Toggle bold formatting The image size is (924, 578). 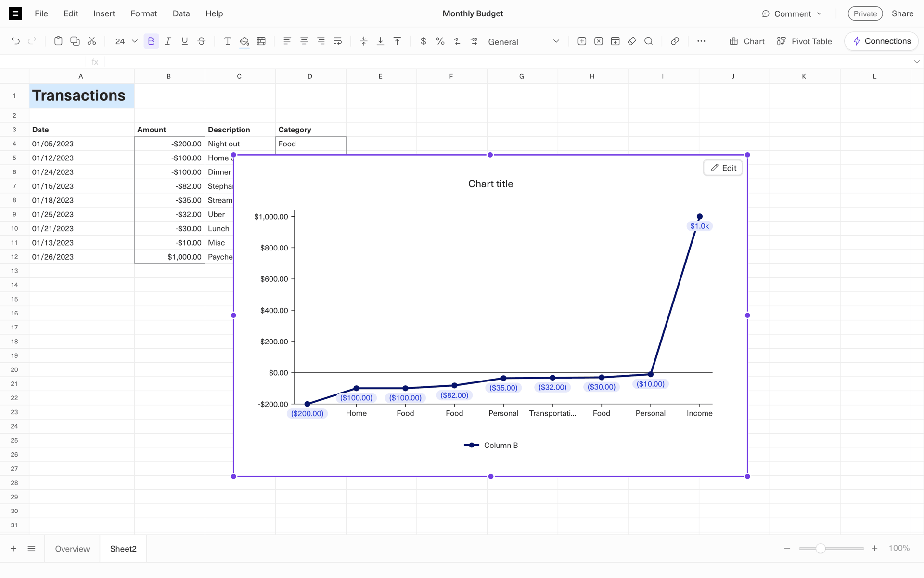(x=151, y=41)
